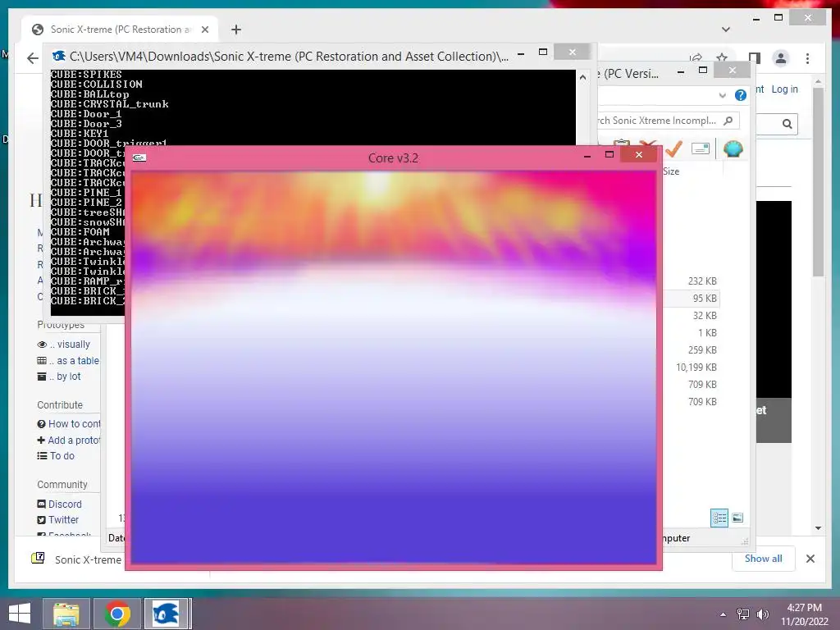
Task: Click the website search magnifier button
Action: [x=787, y=125]
